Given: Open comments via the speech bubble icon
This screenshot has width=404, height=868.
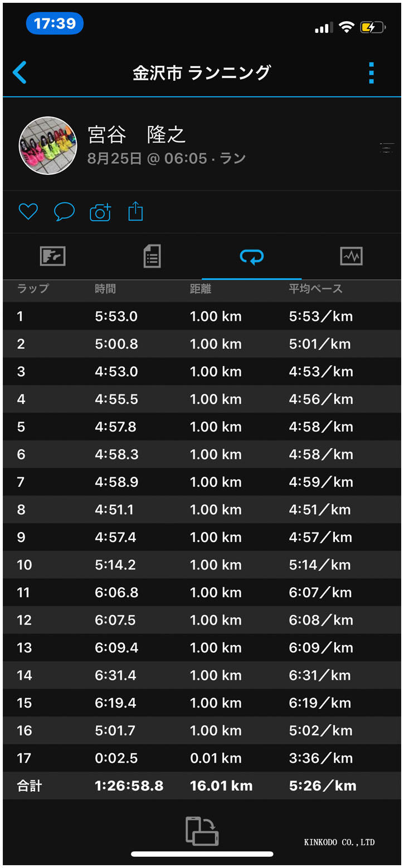Looking at the screenshot, I should [64, 212].
